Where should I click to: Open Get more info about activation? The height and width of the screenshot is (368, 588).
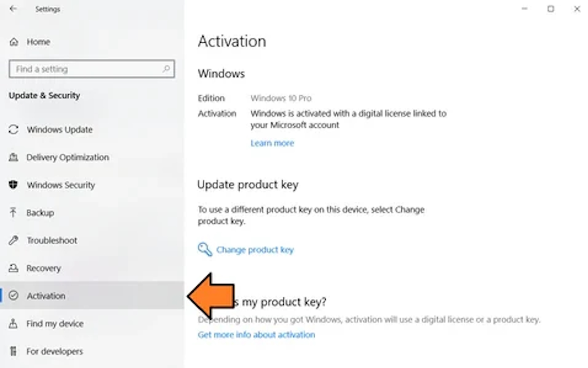(x=256, y=335)
